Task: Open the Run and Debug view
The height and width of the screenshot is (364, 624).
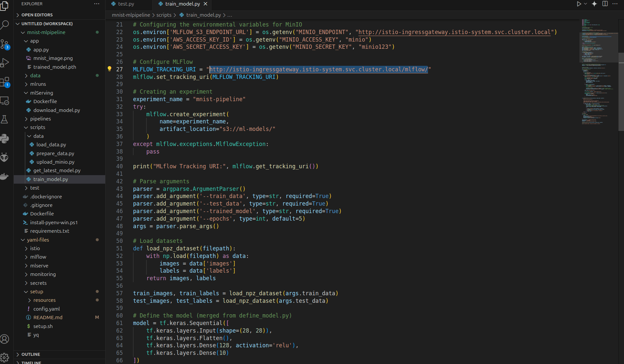Action: pos(5,62)
